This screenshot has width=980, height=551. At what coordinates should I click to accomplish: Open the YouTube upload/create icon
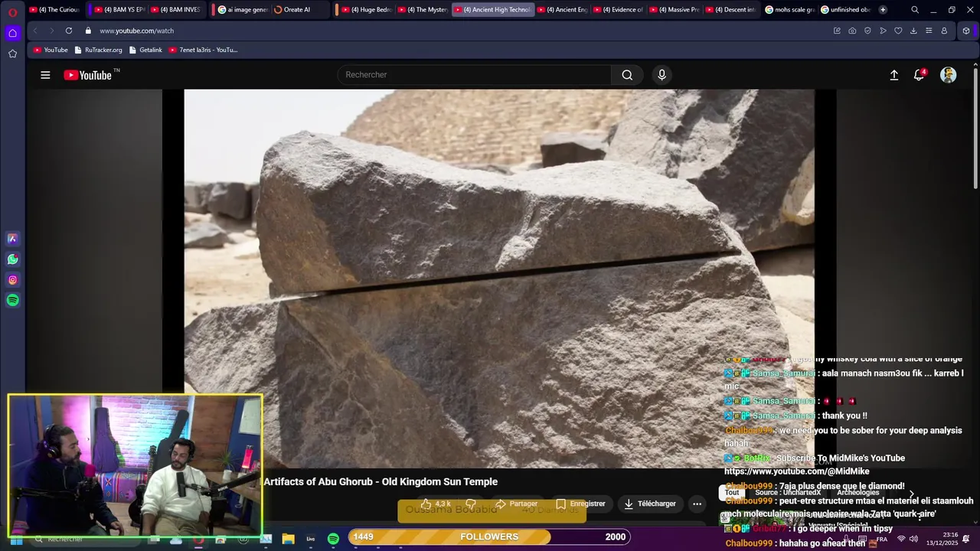[893, 75]
